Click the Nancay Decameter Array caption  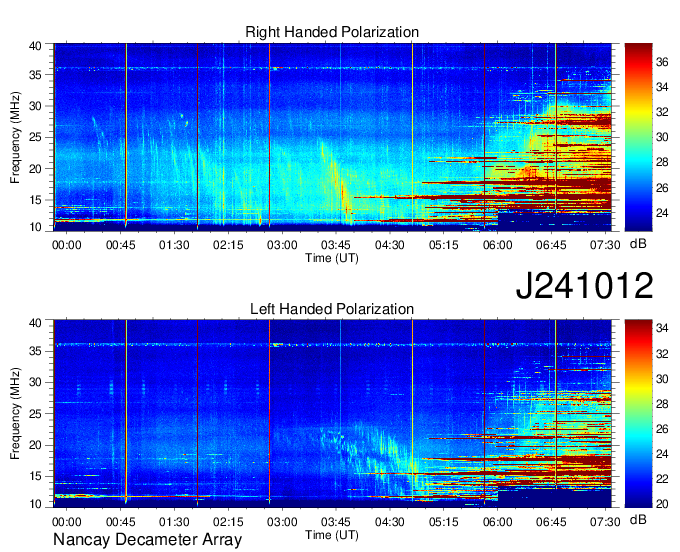click(x=147, y=540)
